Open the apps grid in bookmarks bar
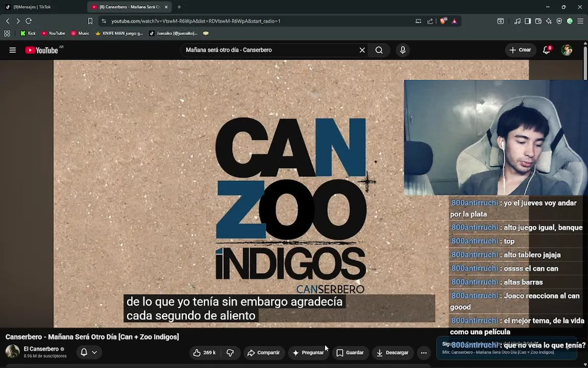588x368 pixels. [x=7, y=33]
